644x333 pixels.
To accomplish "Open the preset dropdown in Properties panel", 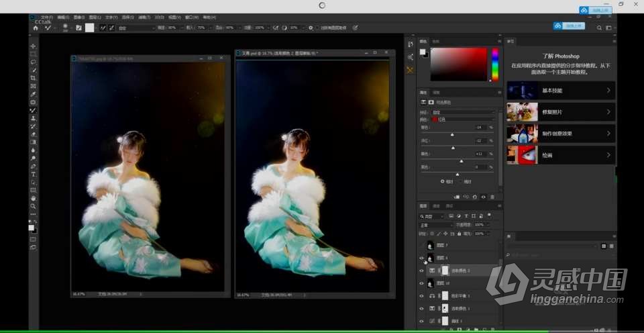I will tap(464, 112).
